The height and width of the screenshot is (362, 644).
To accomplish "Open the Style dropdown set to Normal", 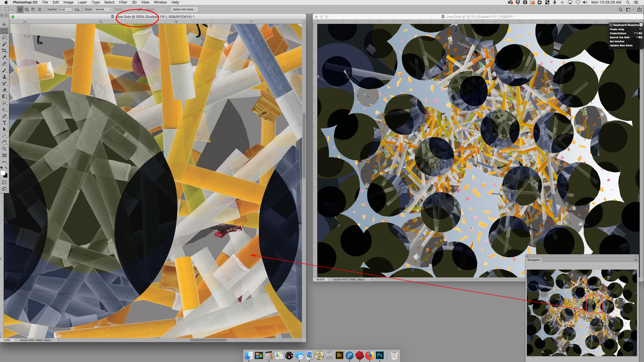I will click(x=103, y=10).
